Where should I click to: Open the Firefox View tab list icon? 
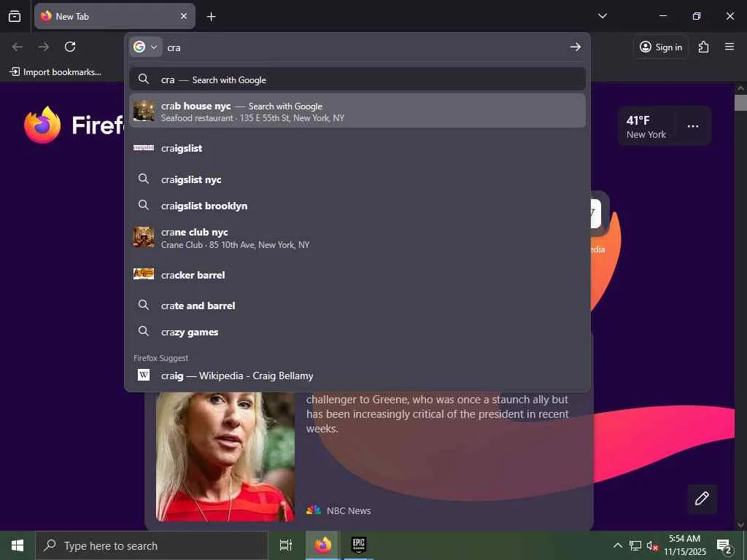pos(15,17)
